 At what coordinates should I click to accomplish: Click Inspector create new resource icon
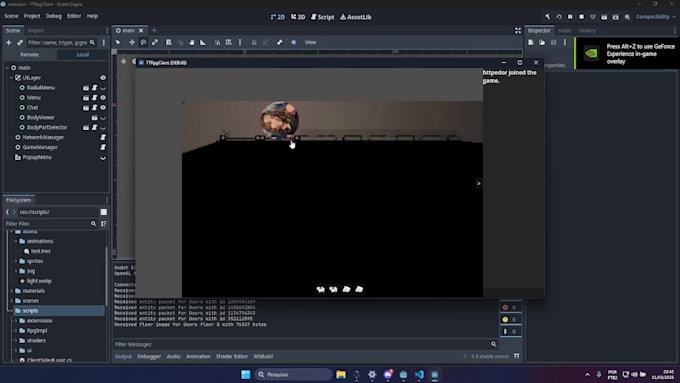click(x=531, y=43)
